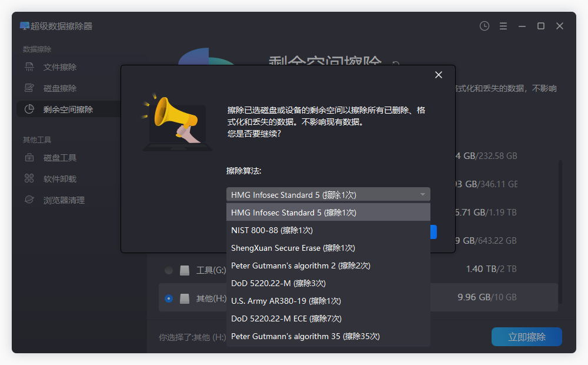Viewport: 588px width, 365px height.
Task: Close the confirmation dialog with the X
Action: click(x=438, y=75)
